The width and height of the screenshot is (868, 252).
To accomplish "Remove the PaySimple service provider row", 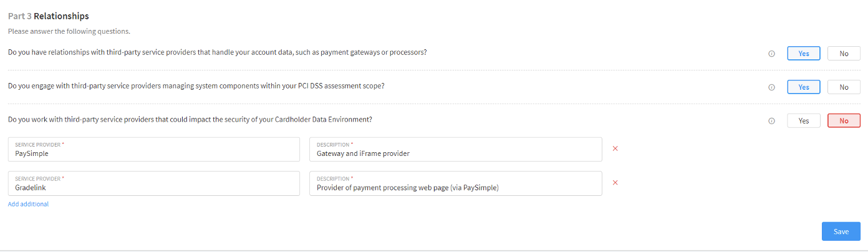I will pyautogui.click(x=615, y=148).
